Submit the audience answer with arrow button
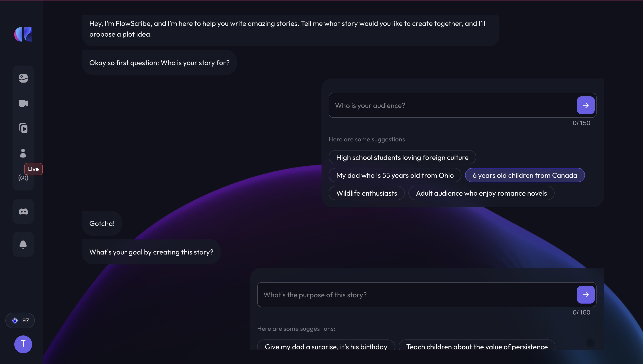The width and height of the screenshot is (643, 364). click(585, 105)
